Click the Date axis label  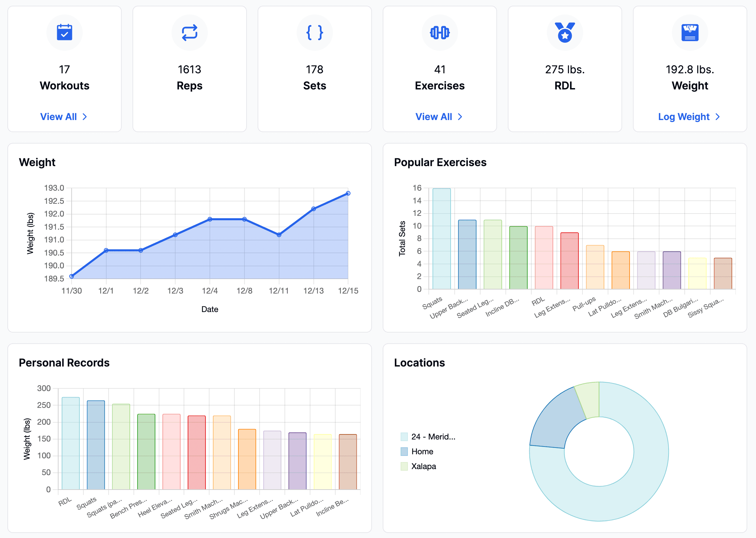pyautogui.click(x=210, y=309)
